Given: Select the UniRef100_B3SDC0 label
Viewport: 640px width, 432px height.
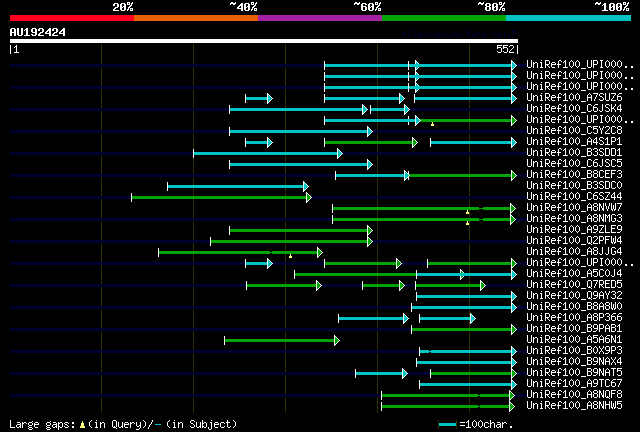Looking at the screenshot, I should pyautogui.click(x=574, y=185).
